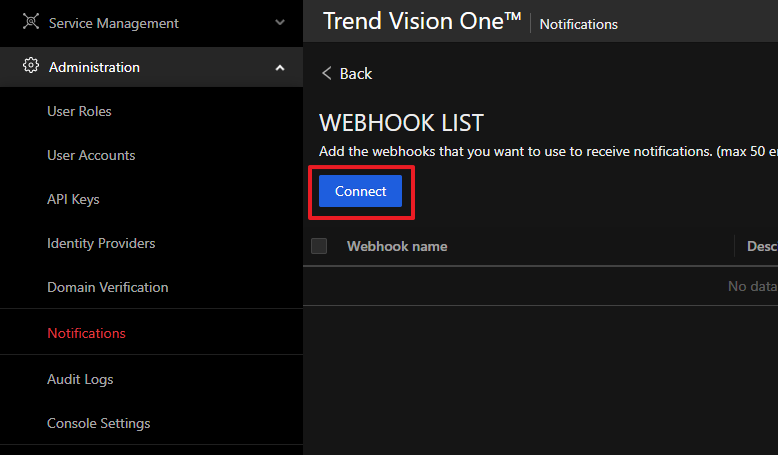Click the Service Management icon in sidebar
778x455 pixels.
tap(31, 22)
